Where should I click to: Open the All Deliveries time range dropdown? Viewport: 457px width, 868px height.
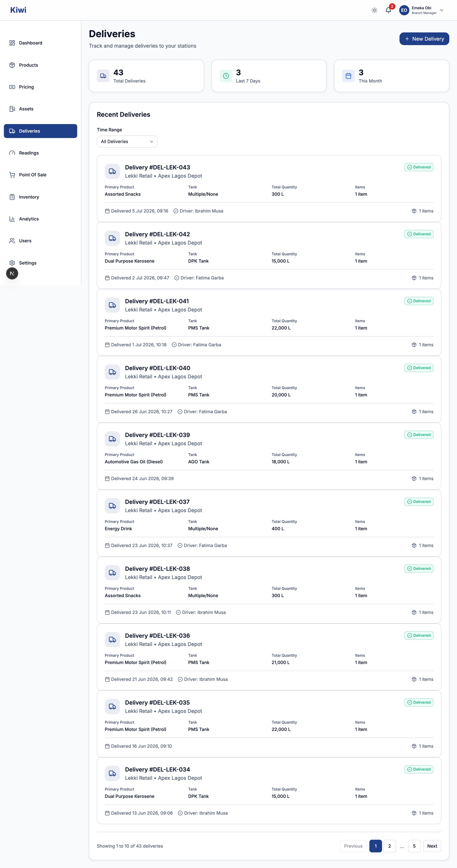pos(127,141)
